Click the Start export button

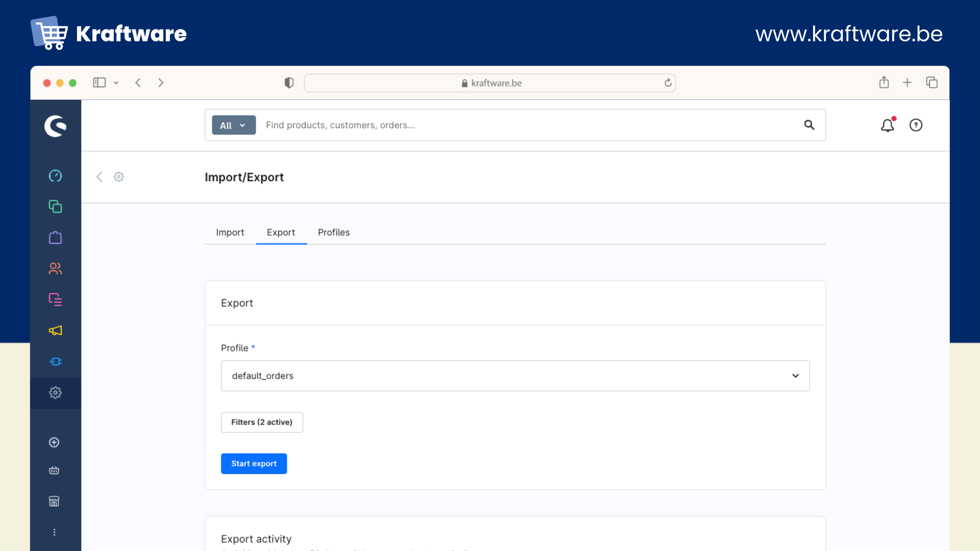click(254, 464)
